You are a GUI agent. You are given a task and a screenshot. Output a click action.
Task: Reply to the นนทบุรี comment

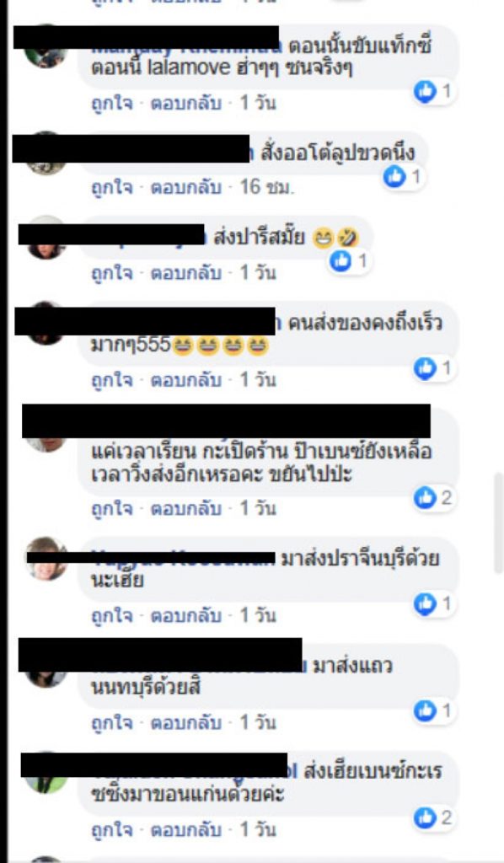[186, 722]
